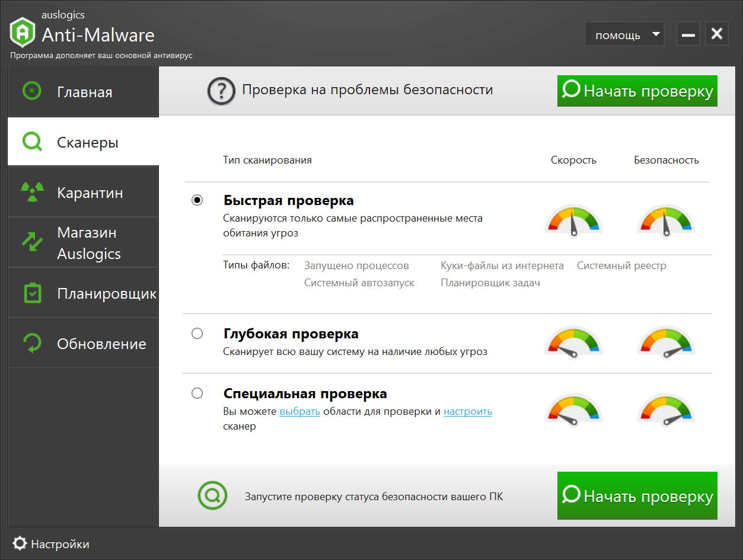
Task: Click the Быстрая проверка speed gauge
Action: 573,221
